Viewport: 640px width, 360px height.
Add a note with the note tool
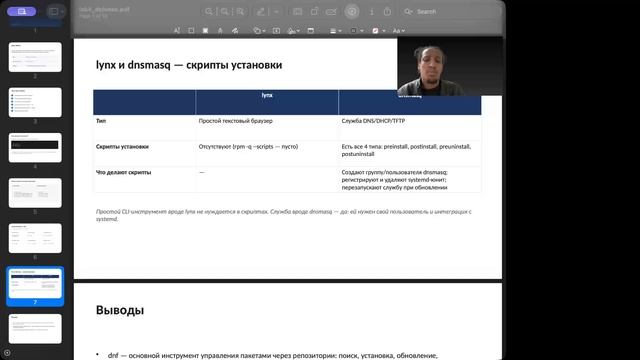click(x=311, y=31)
